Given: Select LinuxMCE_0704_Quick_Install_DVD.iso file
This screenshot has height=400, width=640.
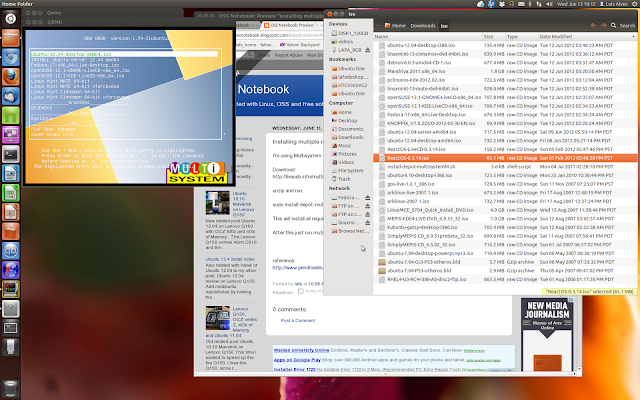Looking at the screenshot, I should [505, 210].
